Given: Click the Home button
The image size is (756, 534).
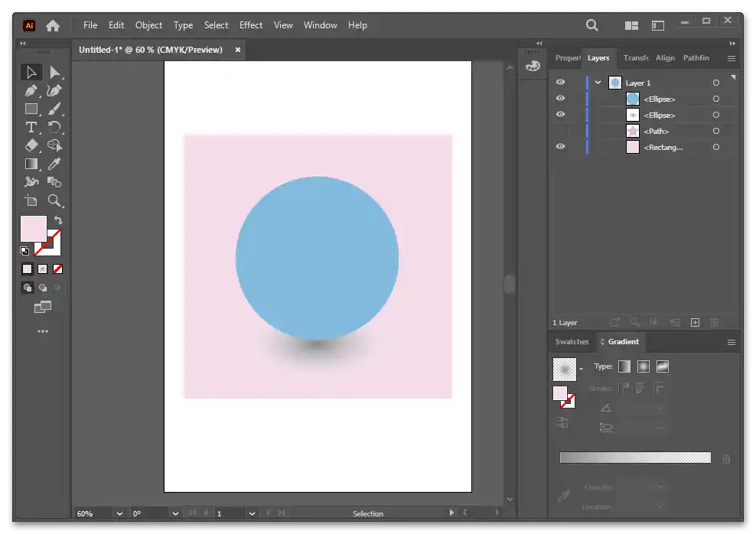Looking at the screenshot, I should tap(53, 25).
